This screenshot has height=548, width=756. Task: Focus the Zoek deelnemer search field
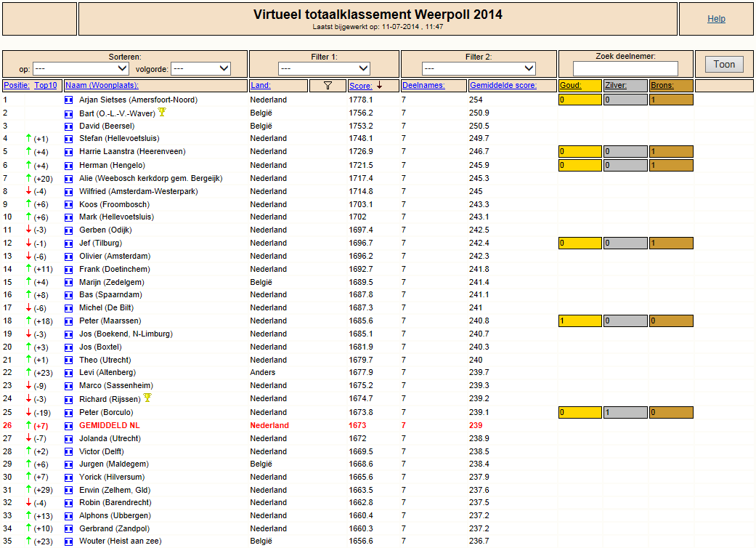click(x=625, y=68)
